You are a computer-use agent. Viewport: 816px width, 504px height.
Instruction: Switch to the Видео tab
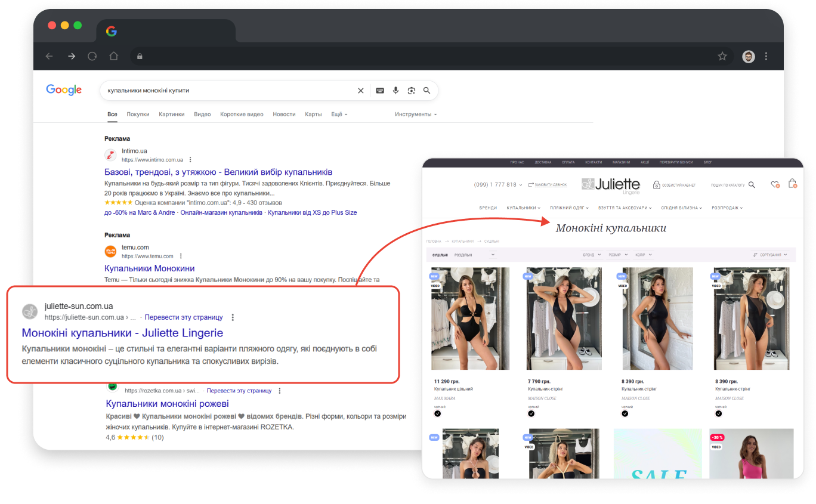[202, 114]
